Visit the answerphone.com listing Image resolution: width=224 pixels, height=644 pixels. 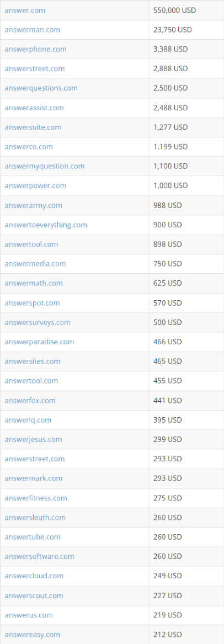[x=35, y=49]
